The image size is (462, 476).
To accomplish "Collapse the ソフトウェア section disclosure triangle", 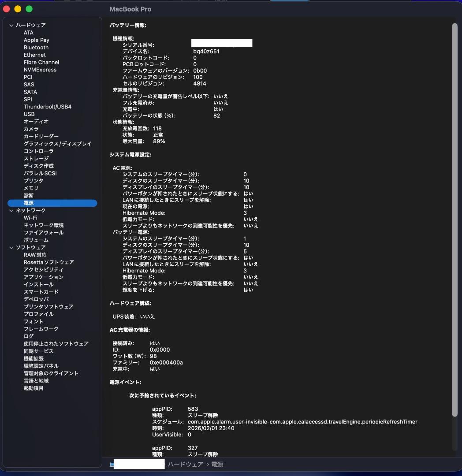I will tap(11, 248).
